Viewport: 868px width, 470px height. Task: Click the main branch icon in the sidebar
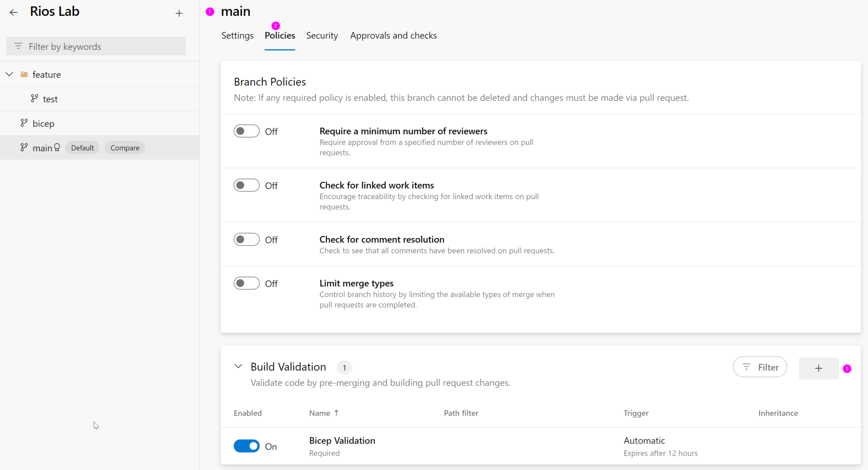point(24,147)
